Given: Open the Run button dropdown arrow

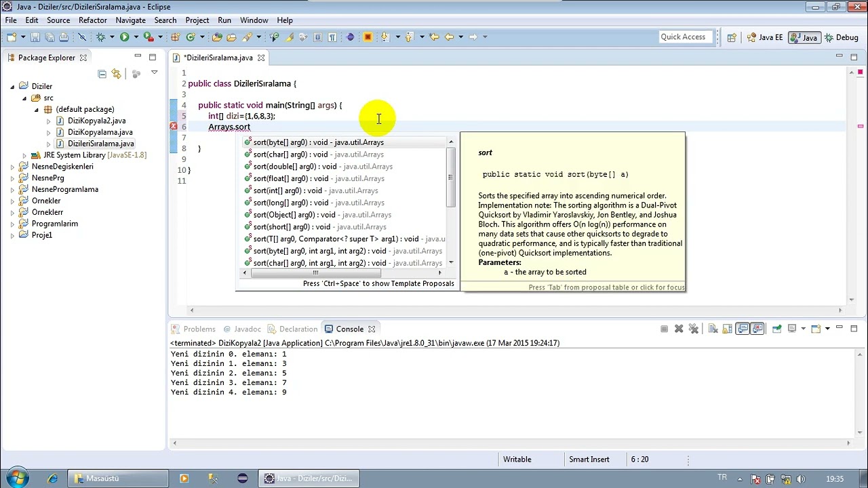Looking at the screenshot, I should tap(136, 37).
